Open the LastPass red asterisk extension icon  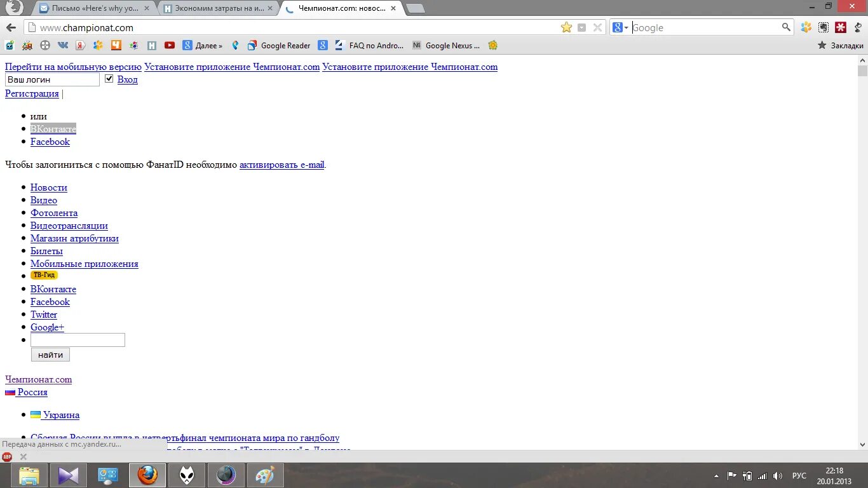[x=841, y=27]
